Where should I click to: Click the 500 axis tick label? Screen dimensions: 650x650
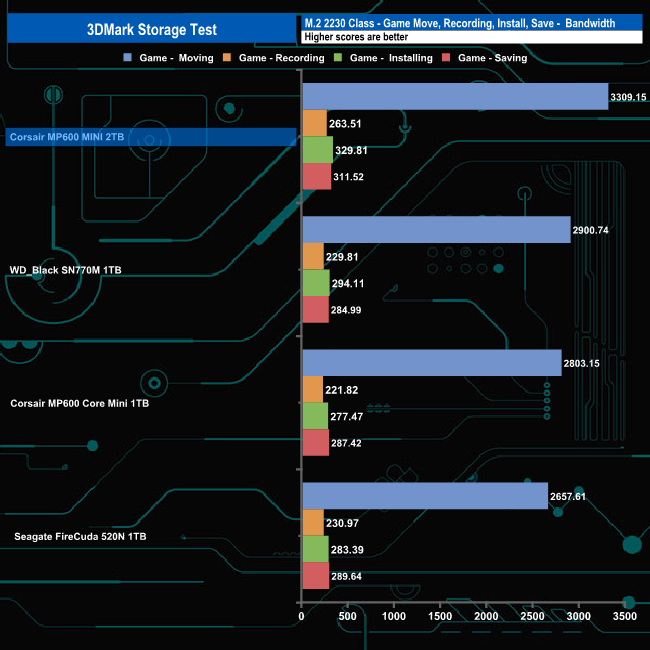point(347,616)
